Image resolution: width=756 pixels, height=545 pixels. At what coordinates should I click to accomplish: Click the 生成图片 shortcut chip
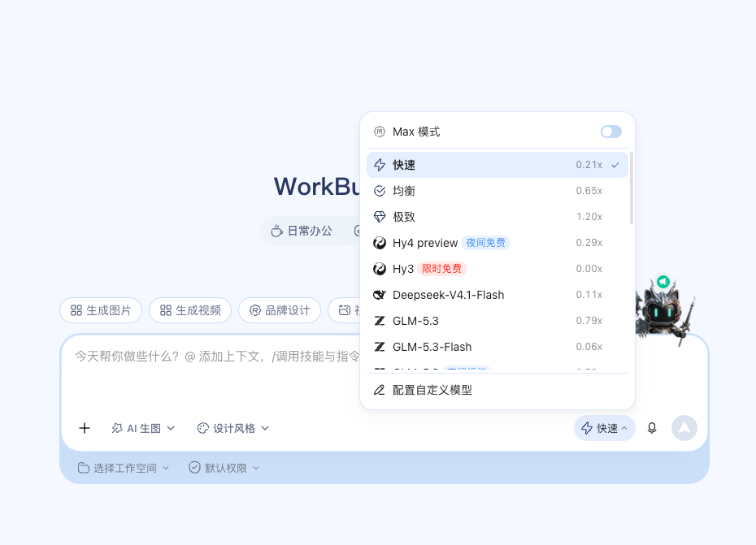(x=101, y=310)
